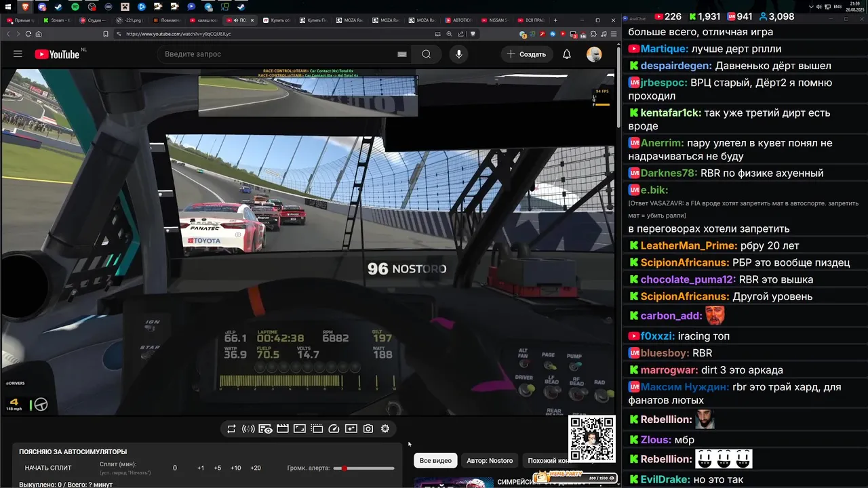Open YouTube notifications bell

click(567, 54)
